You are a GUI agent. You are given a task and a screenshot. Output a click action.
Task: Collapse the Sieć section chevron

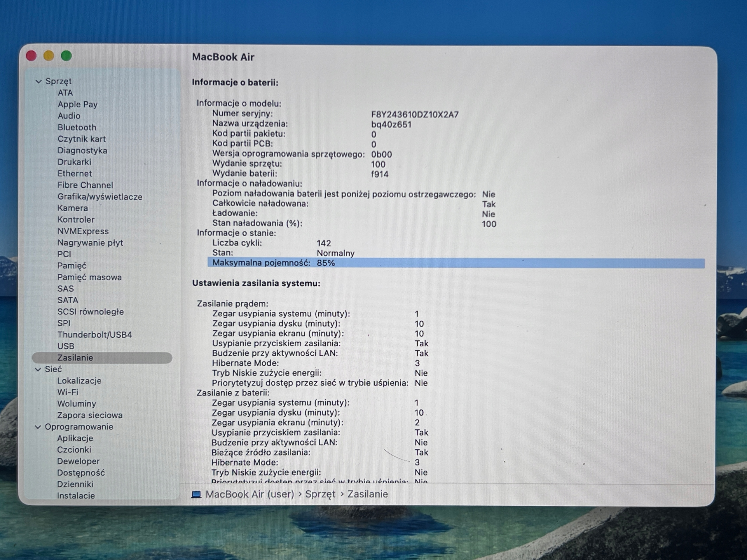[38, 369]
